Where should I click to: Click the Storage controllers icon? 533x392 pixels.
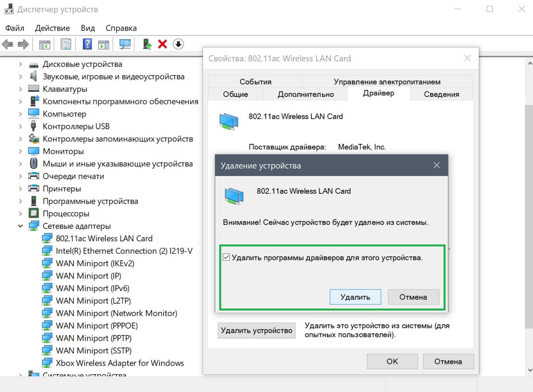(34, 138)
